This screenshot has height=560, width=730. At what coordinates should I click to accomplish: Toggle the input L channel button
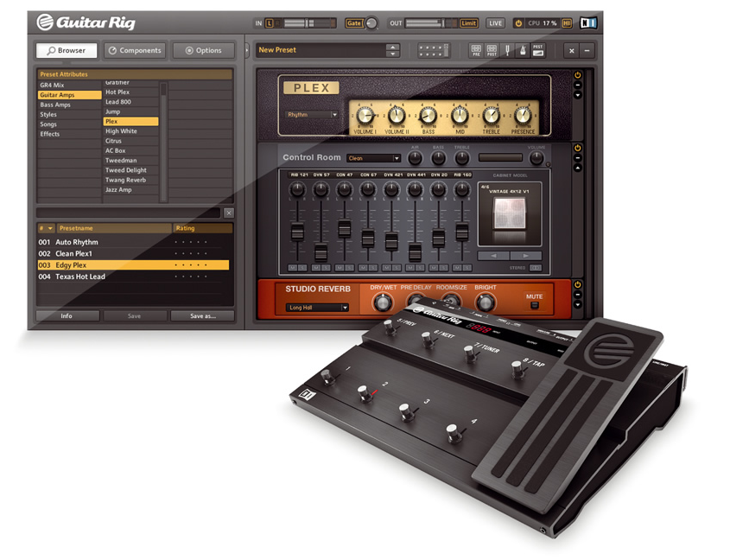269,22
